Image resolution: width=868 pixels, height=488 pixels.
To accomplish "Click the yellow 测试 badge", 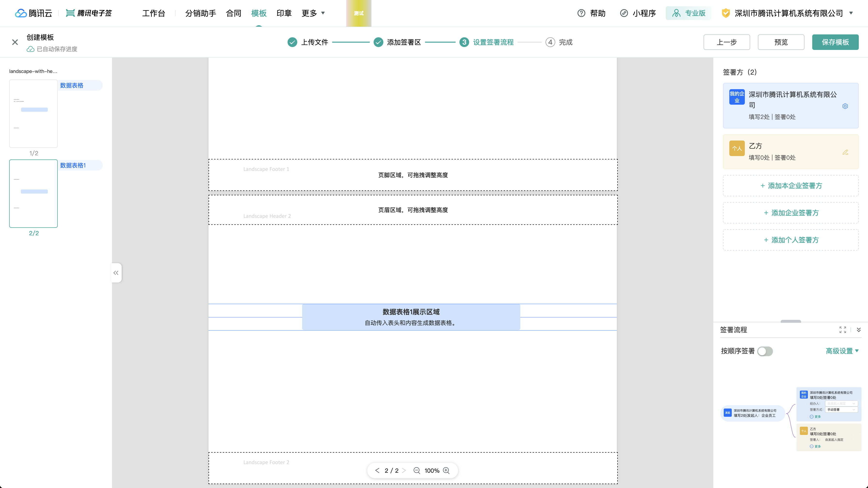I will (359, 13).
